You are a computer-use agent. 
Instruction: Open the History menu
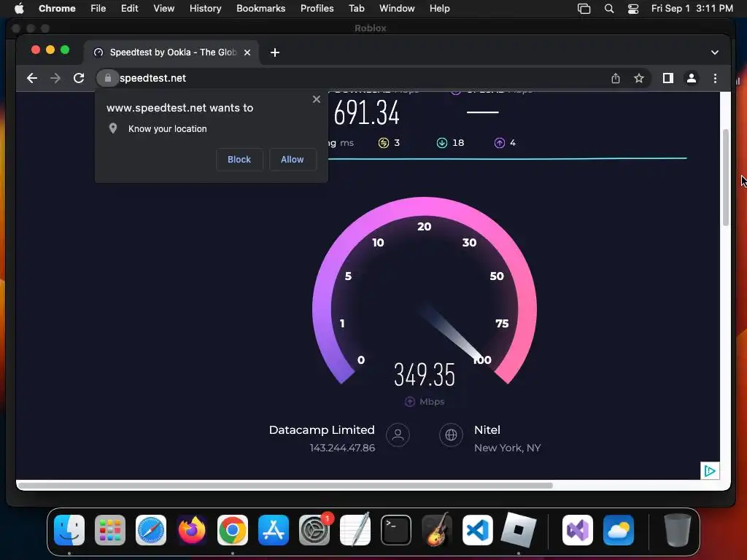[x=205, y=8]
